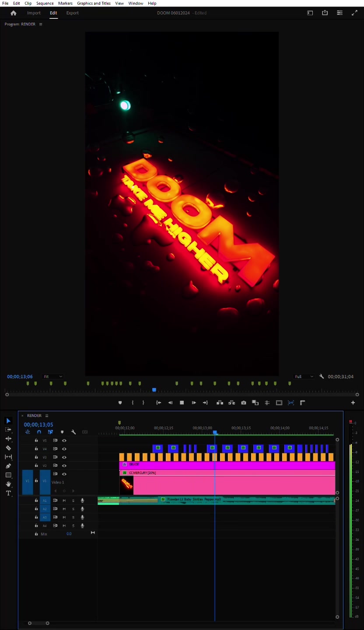Open RENDER timeline panel menu

point(47,416)
